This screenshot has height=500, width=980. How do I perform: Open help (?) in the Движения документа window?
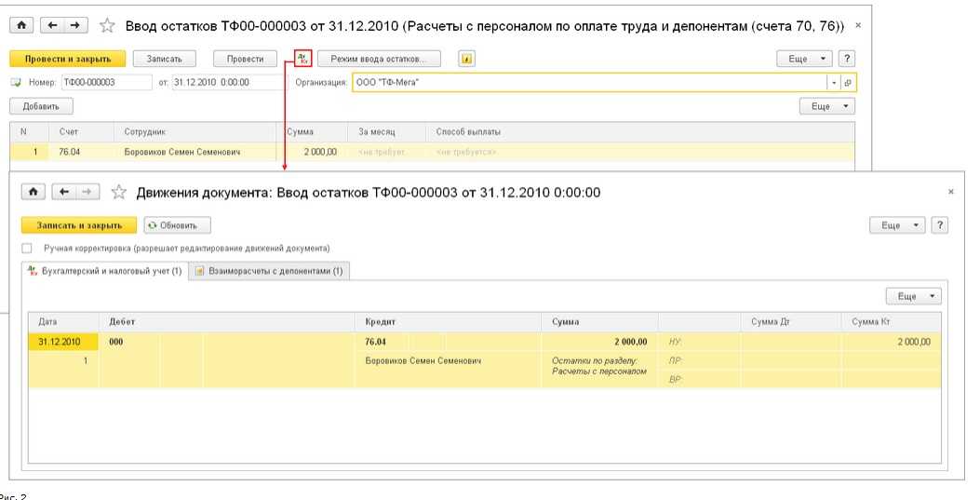click(x=939, y=225)
